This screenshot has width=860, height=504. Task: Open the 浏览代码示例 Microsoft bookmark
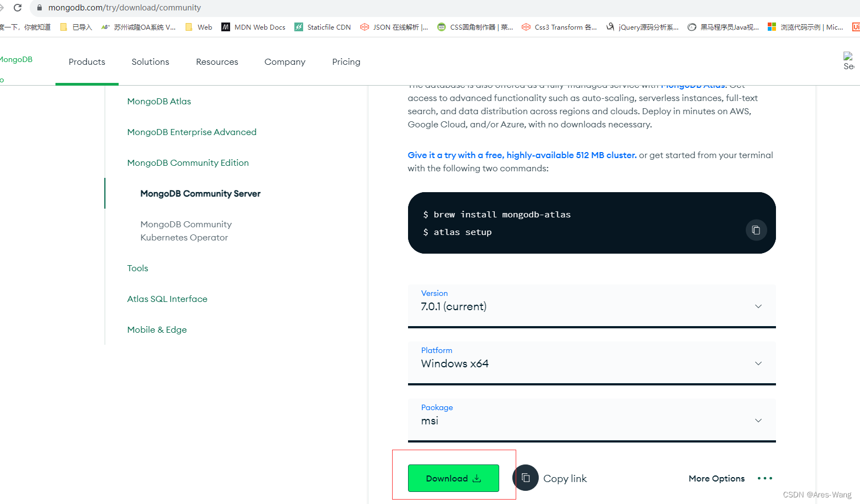(x=805, y=27)
